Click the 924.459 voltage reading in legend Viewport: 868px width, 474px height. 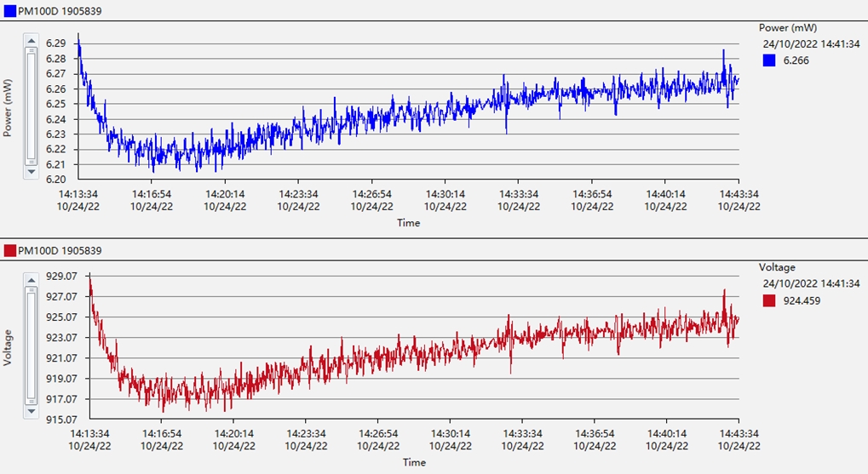[x=801, y=300]
